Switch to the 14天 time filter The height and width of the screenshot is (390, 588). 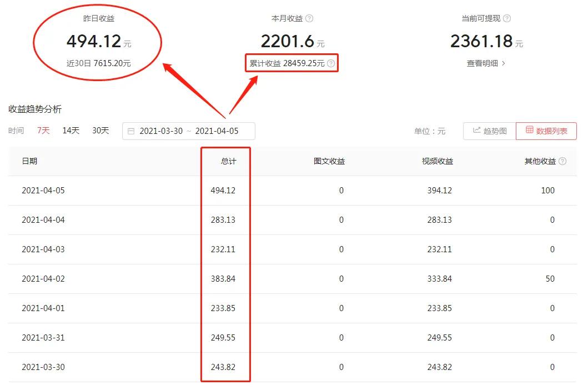[70, 131]
